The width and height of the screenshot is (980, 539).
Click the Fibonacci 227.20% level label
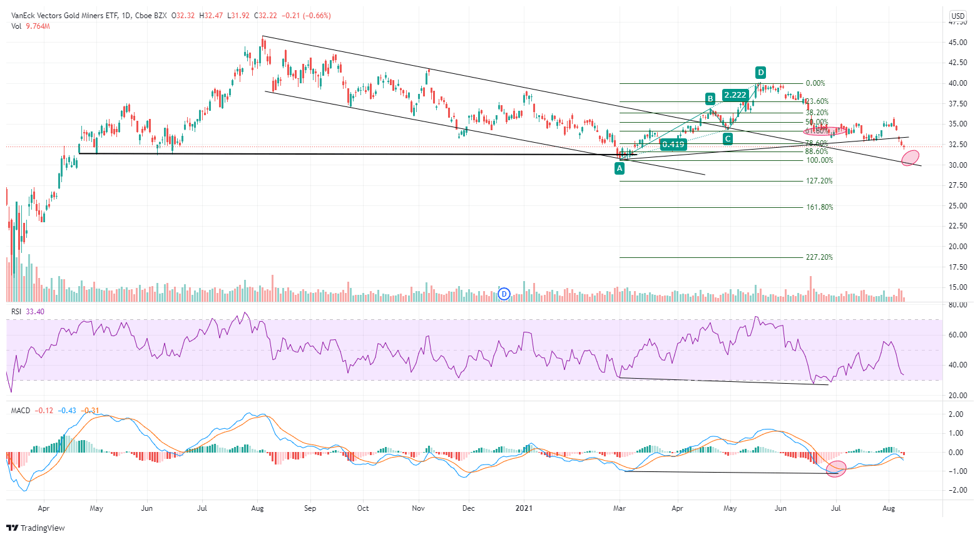(x=820, y=257)
